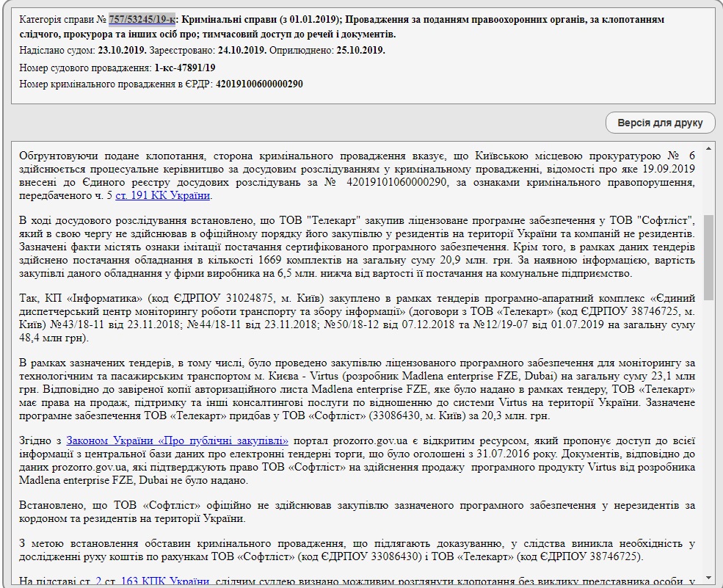Open the ст. 163 КПК України link

tap(153, 581)
